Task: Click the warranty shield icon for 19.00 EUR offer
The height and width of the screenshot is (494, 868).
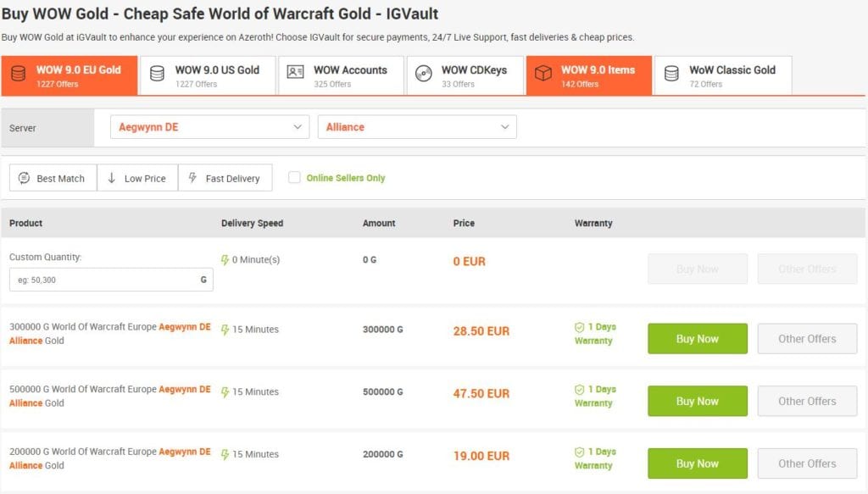Action: [x=580, y=452]
